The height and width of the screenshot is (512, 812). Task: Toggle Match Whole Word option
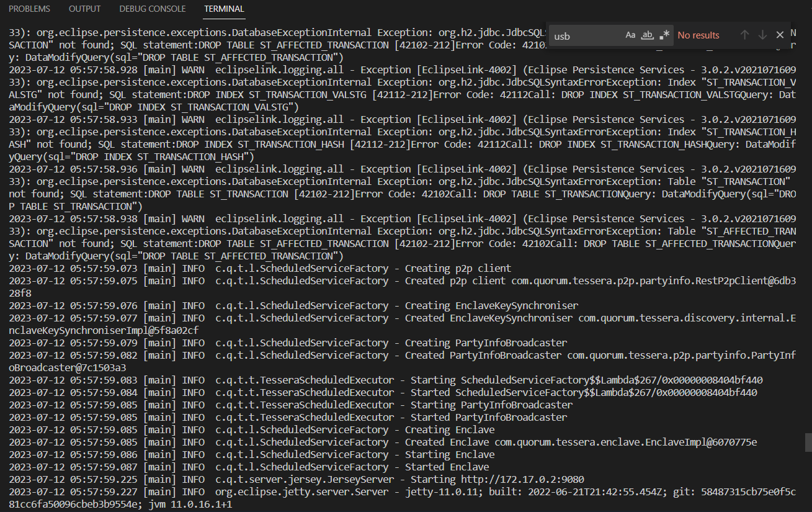(646, 35)
